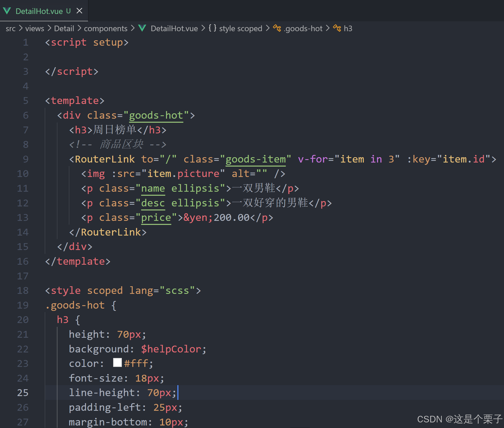Click the Vue icon on the DetailHot.vue tab
504x428 pixels.
(x=7, y=11)
